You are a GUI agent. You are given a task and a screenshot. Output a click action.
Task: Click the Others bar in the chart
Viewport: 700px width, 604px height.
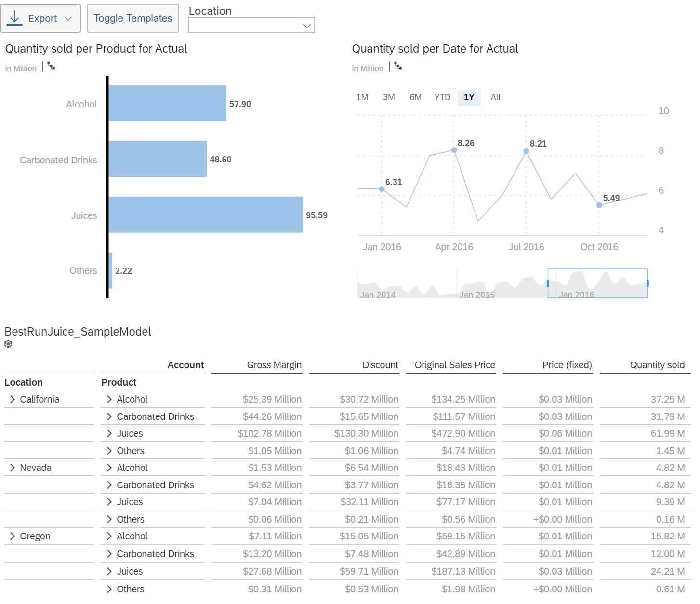pos(110,270)
